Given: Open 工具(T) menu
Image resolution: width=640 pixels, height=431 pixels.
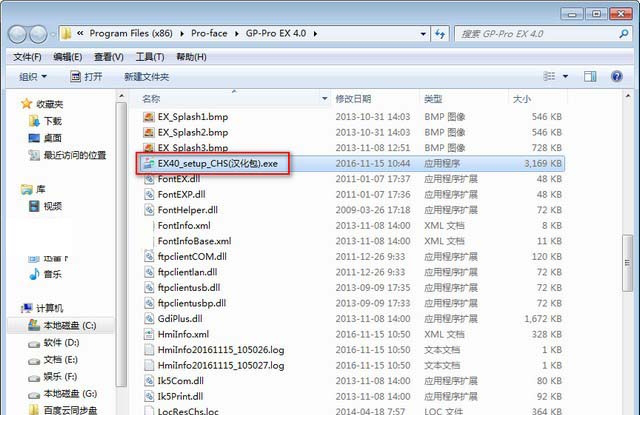Looking at the screenshot, I should (x=150, y=57).
